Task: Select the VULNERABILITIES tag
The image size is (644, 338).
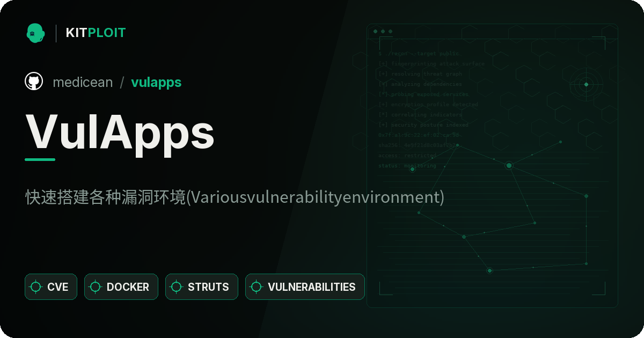Action: 305,286
